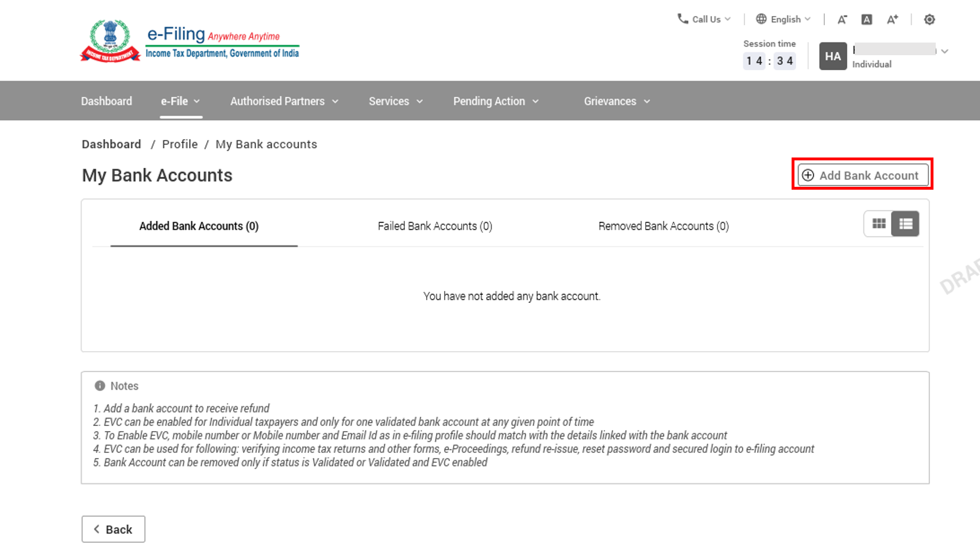The image size is (980, 557).
Task: Select the Removed Bank Accounts tab
Action: [663, 226]
